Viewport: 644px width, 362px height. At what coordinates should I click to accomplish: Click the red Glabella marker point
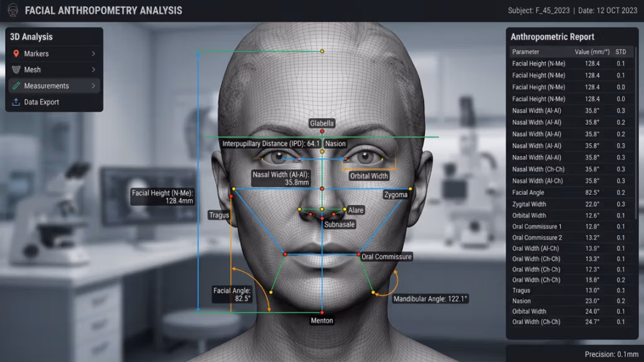(322, 131)
